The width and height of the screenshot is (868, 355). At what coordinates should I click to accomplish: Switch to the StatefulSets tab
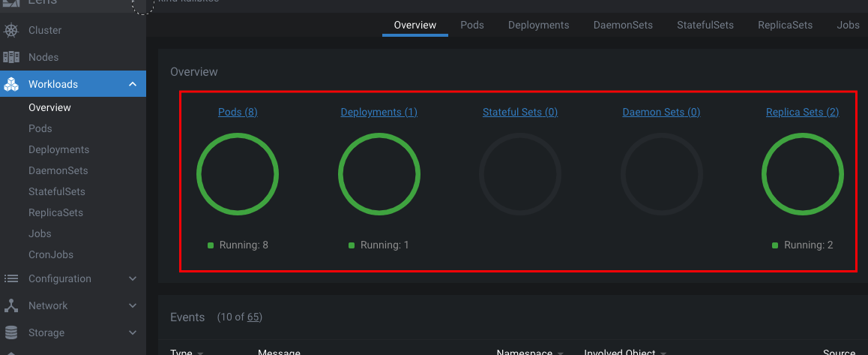pyautogui.click(x=705, y=25)
